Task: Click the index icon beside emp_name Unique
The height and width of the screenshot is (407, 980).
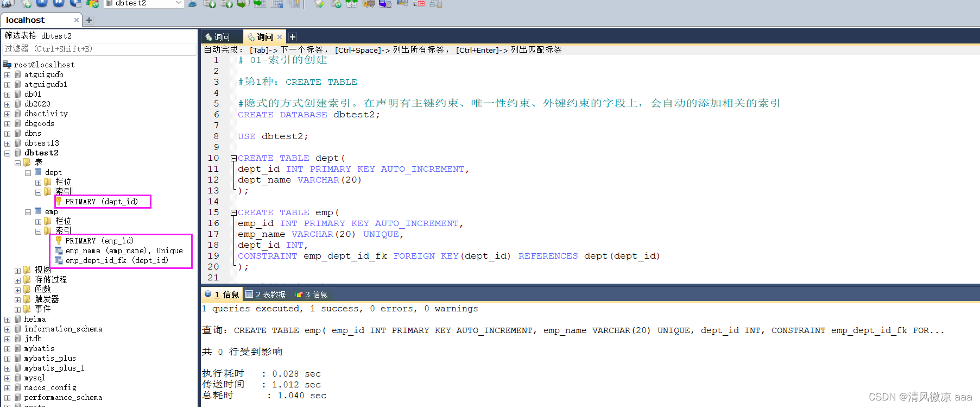Action: [x=59, y=251]
